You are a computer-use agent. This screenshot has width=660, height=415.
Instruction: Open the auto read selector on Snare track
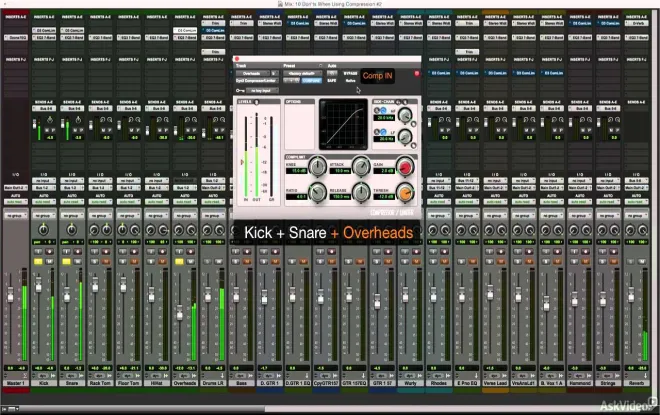(72, 202)
